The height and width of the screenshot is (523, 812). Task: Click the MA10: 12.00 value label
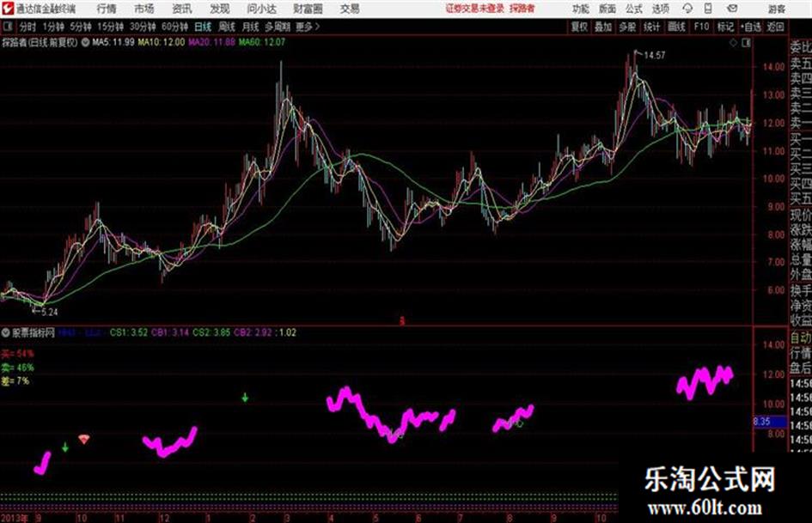161,42
